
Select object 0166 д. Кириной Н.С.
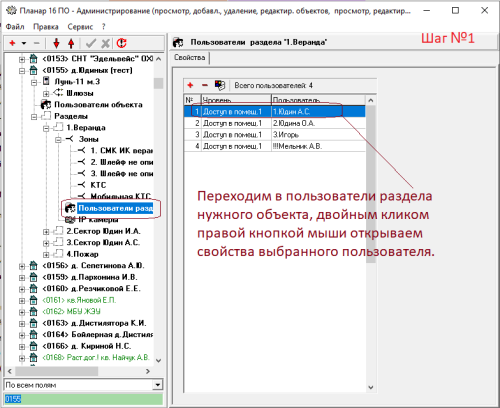point(87,346)
